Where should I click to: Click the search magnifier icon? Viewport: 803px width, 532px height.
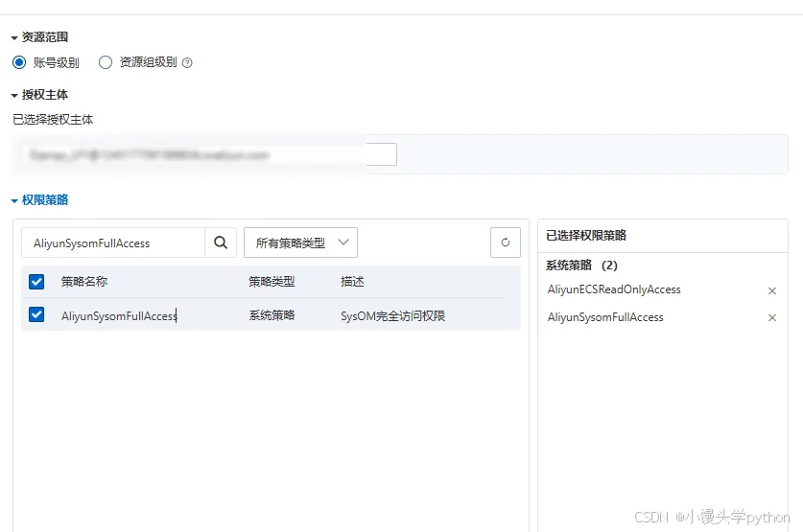(x=221, y=243)
